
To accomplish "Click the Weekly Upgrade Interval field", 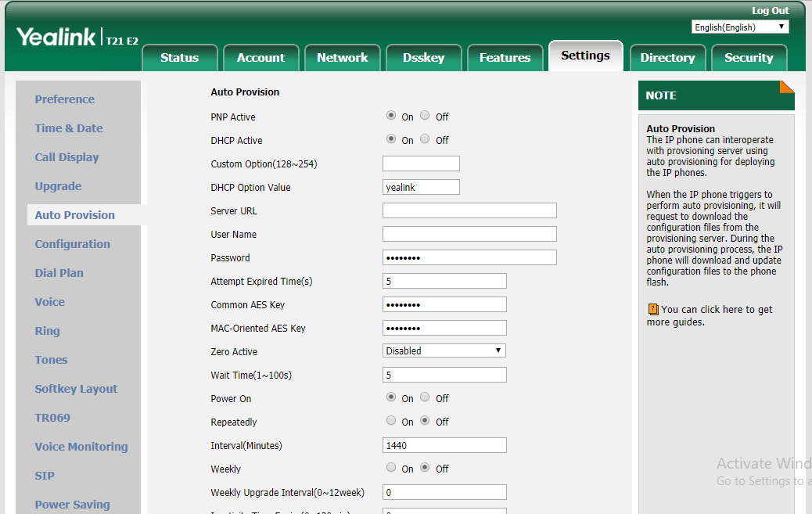I will pos(444,492).
